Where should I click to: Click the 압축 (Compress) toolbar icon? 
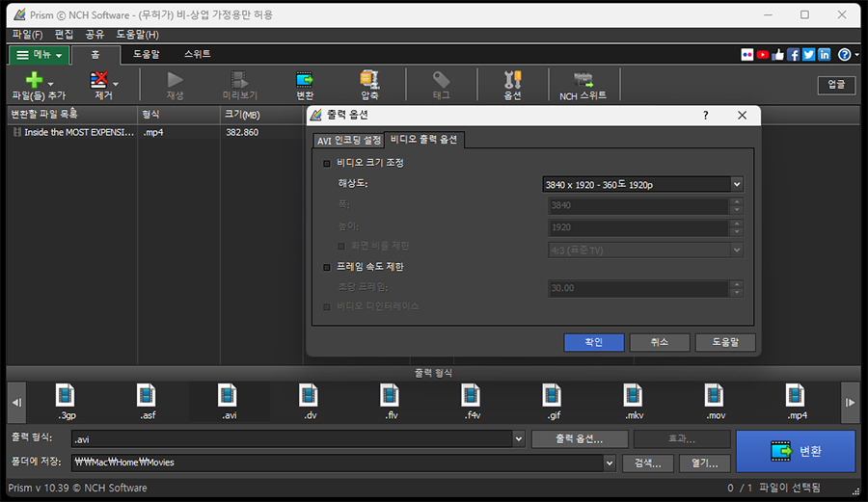pyautogui.click(x=369, y=80)
